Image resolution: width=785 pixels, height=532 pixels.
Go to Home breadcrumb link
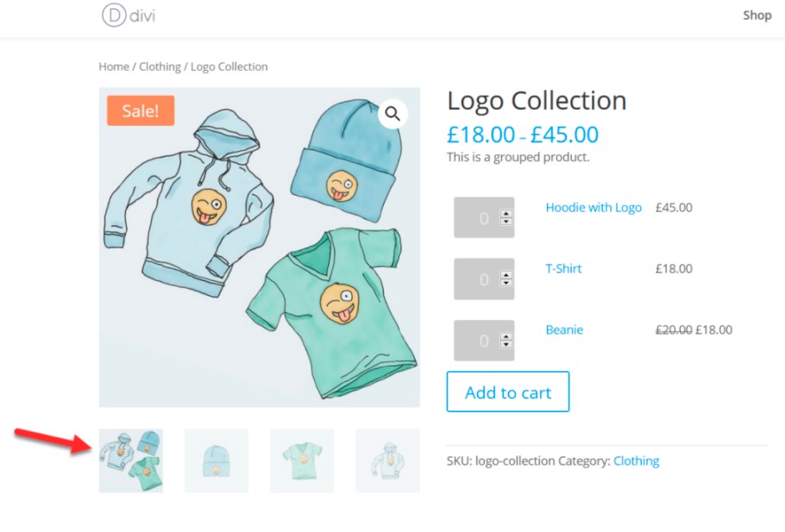click(114, 66)
